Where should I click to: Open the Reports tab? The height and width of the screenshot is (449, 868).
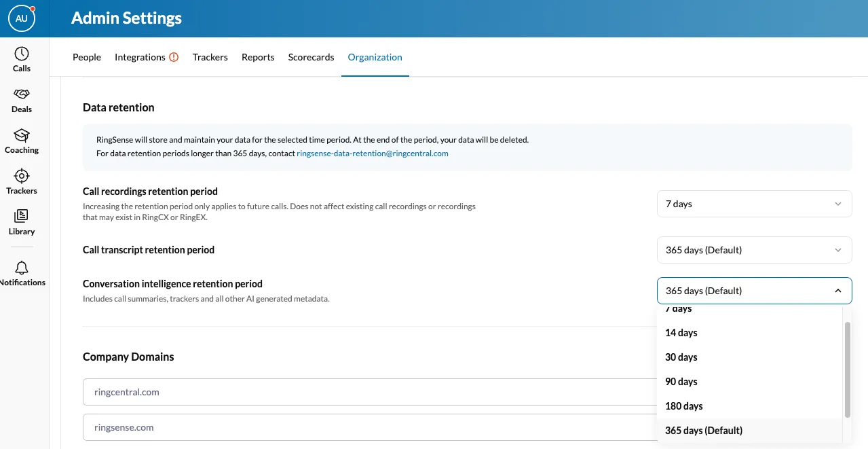pos(258,57)
